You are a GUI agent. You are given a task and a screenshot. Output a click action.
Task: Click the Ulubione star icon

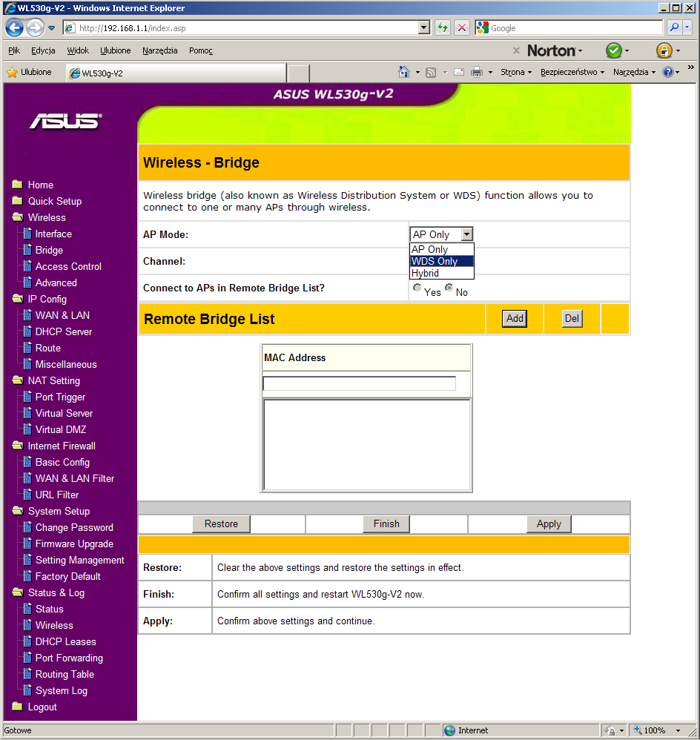click(12, 72)
